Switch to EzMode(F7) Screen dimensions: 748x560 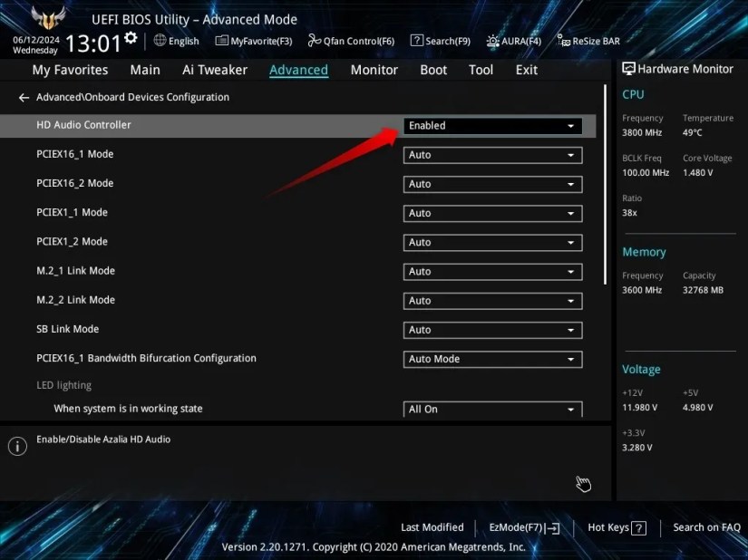click(524, 527)
